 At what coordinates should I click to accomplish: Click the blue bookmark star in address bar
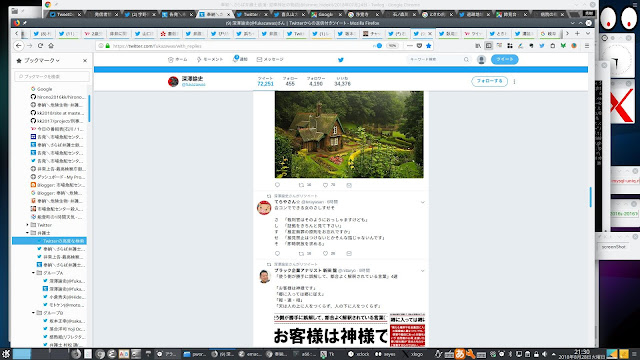(x=428, y=46)
